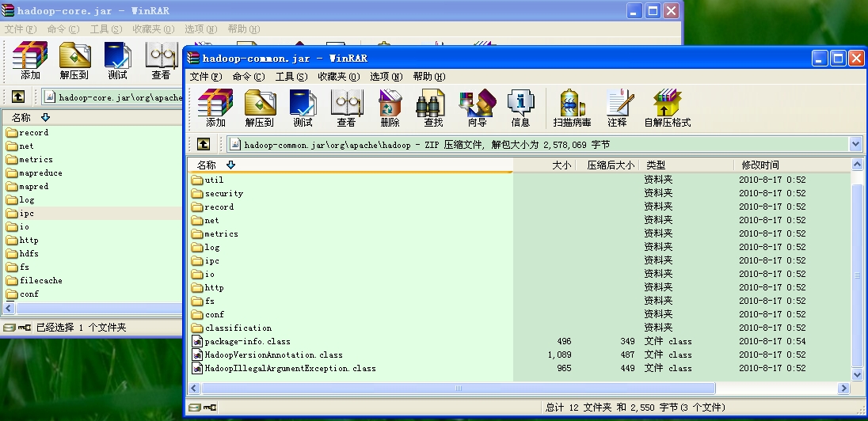Click key icon in hadoop-common status bar
The height and width of the screenshot is (421, 868).
tap(210, 408)
